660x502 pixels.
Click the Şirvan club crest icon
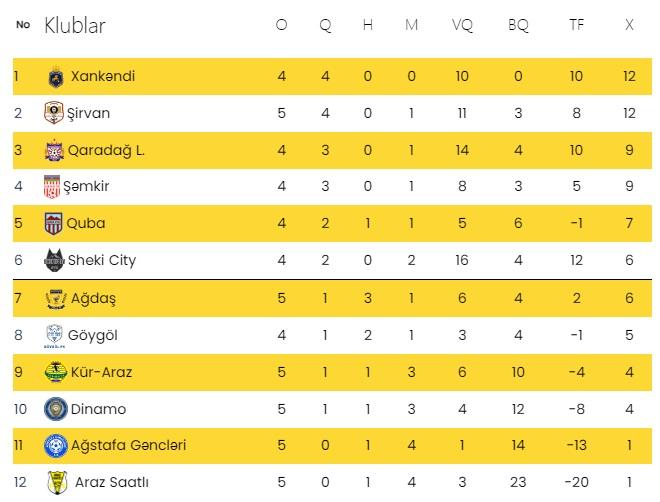[54, 113]
